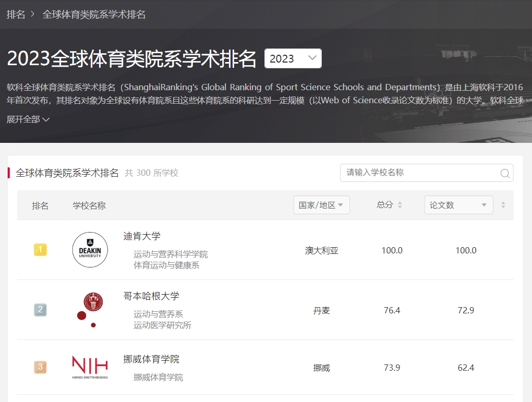
Task: Open the 2023 year dropdown
Action: point(293,58)
